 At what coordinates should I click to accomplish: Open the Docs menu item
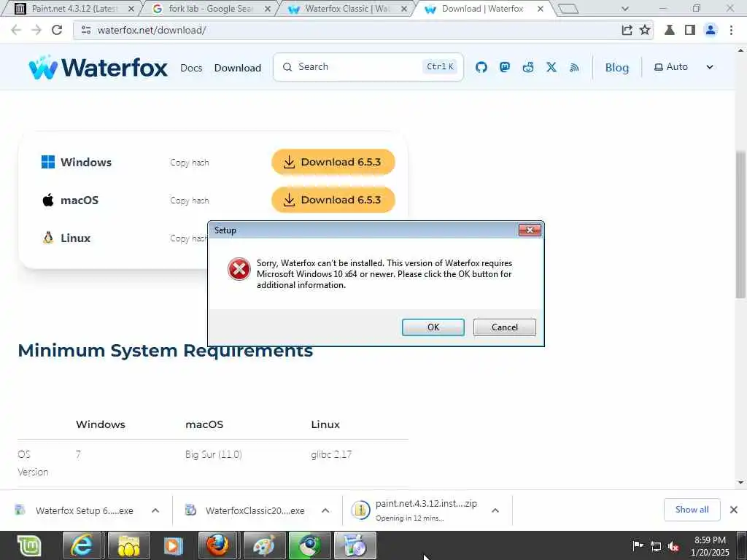pyautogui.click(x=191, y=68)
